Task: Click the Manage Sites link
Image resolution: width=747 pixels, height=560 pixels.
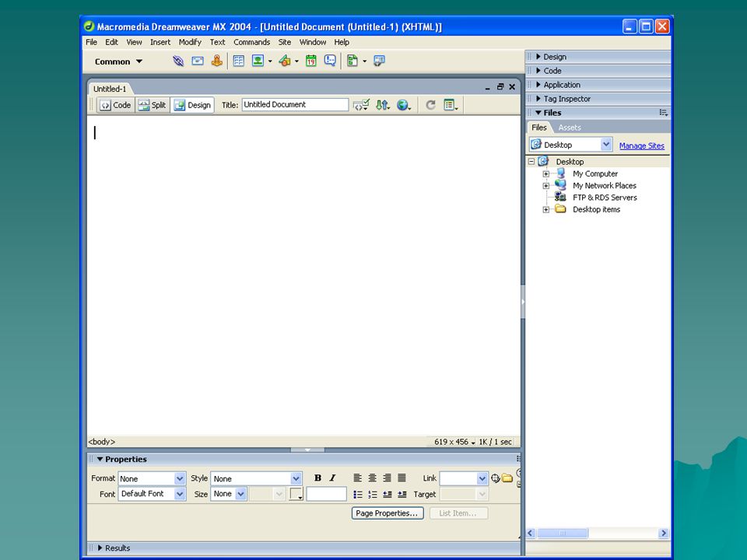Action: coord(642,145)
